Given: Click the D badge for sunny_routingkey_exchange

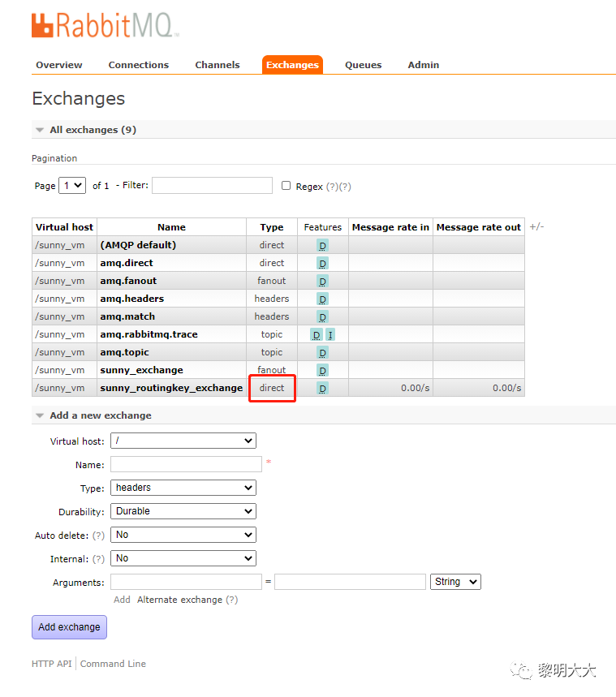Looking at the screenshot, I should 322,388.
